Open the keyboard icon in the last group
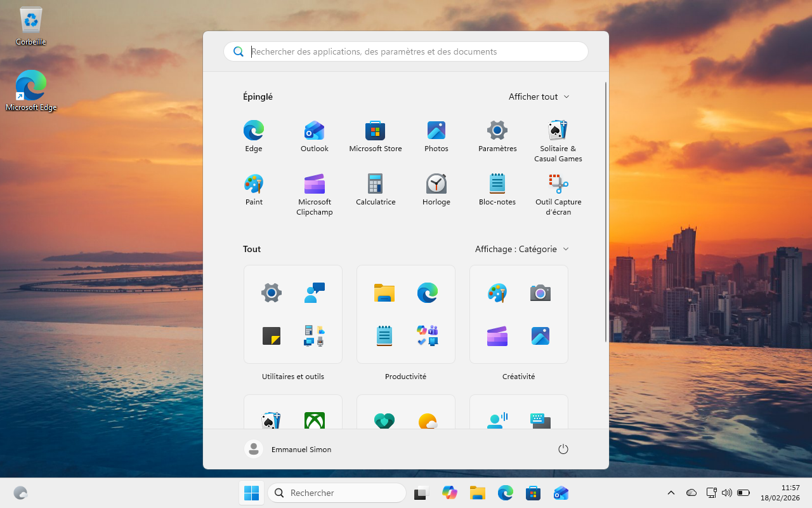Viewport: 812px width, 508px height. tap(540, 420)
